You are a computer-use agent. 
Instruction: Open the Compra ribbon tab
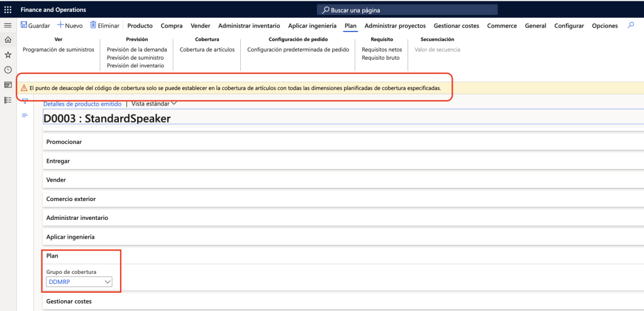(x=172, y=26)
